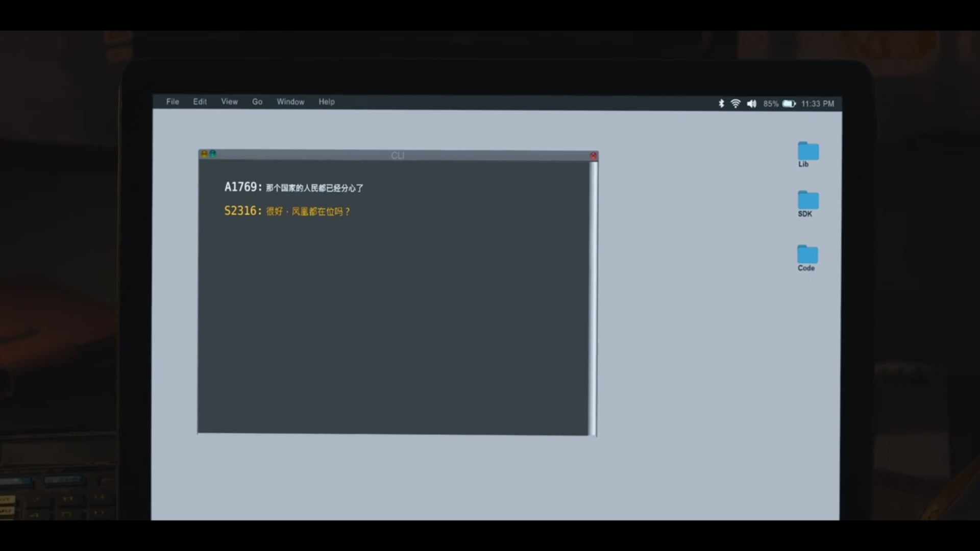Open the Go menu

pos(257,102)
